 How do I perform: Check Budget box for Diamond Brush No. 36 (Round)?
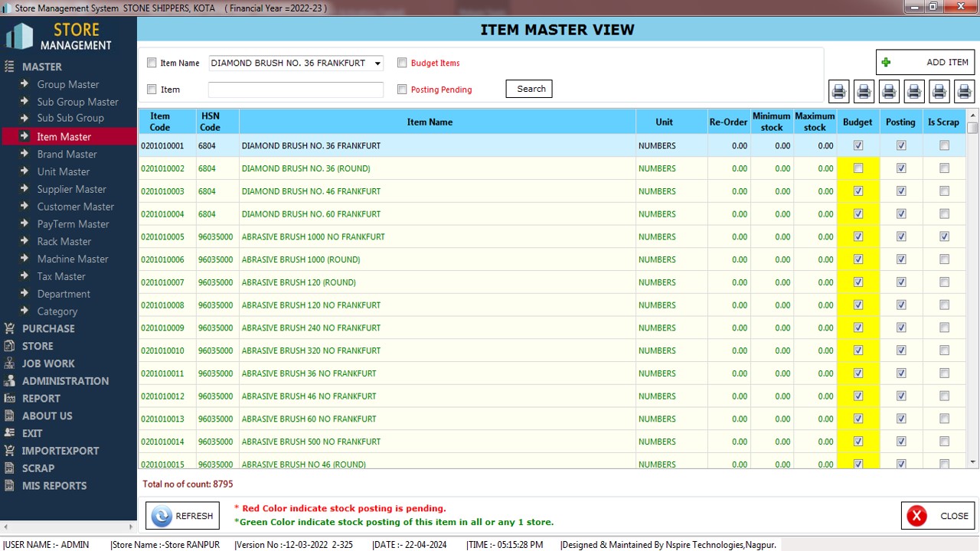click(858, 168)
